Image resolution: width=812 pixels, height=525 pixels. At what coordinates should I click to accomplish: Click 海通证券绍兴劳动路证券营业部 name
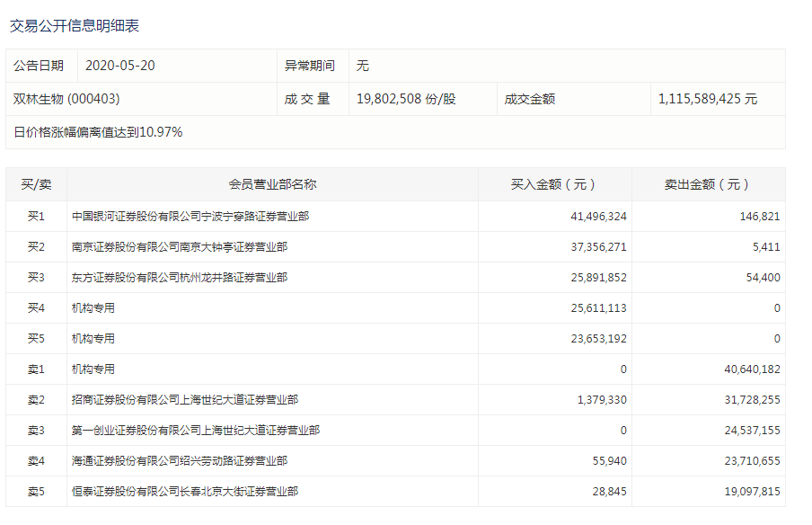[x=179, y=461]
